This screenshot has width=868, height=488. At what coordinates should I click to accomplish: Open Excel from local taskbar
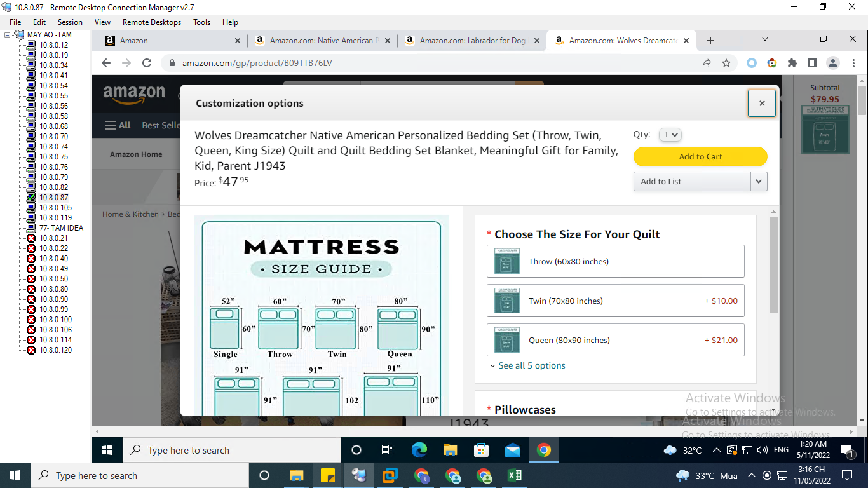pyautogui.click(x=515, y=475)
